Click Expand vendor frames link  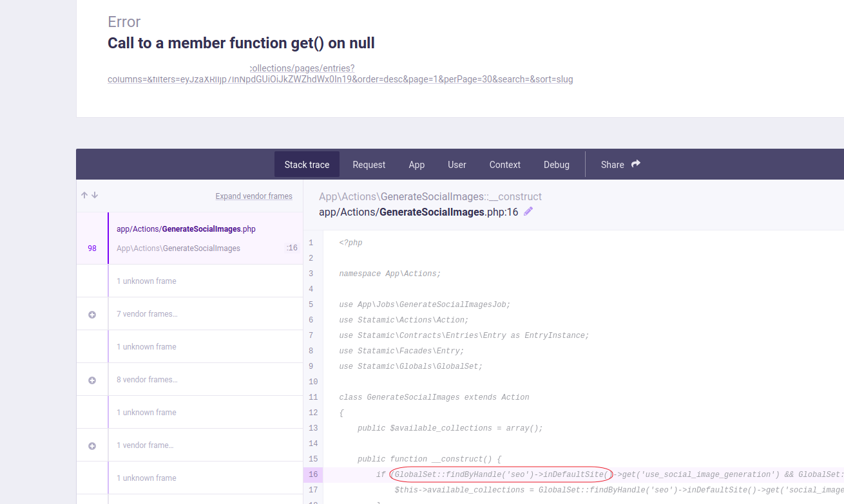(254, 196)
